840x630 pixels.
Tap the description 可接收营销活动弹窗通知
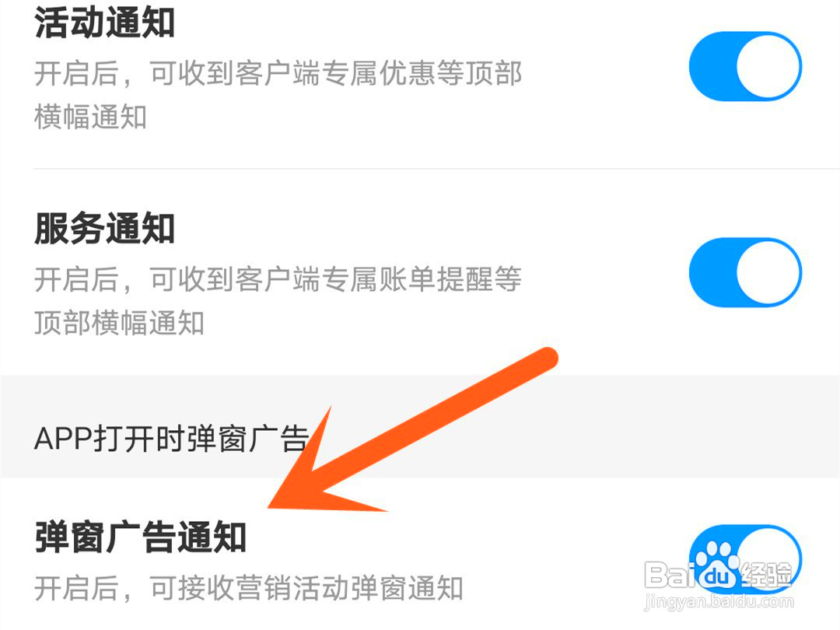tap(249, 588)
